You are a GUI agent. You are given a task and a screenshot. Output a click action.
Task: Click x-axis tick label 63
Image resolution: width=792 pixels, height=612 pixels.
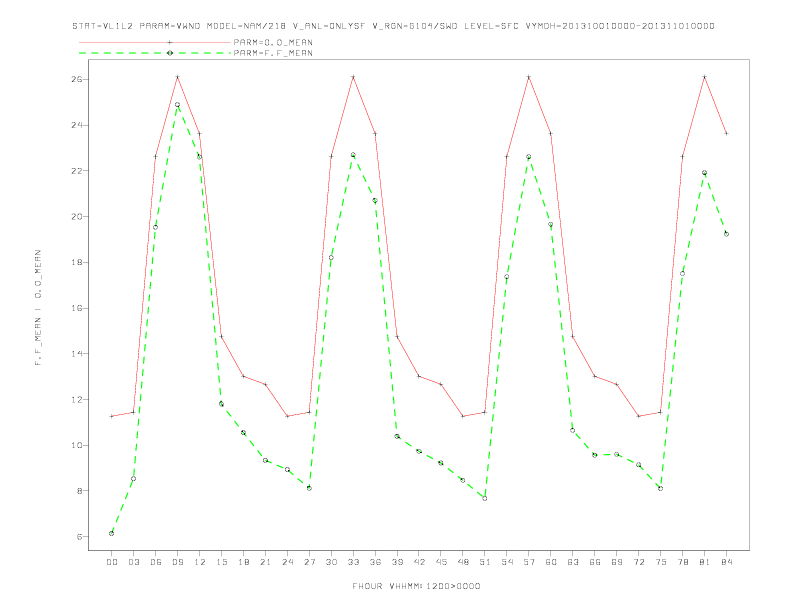point(573,562)
